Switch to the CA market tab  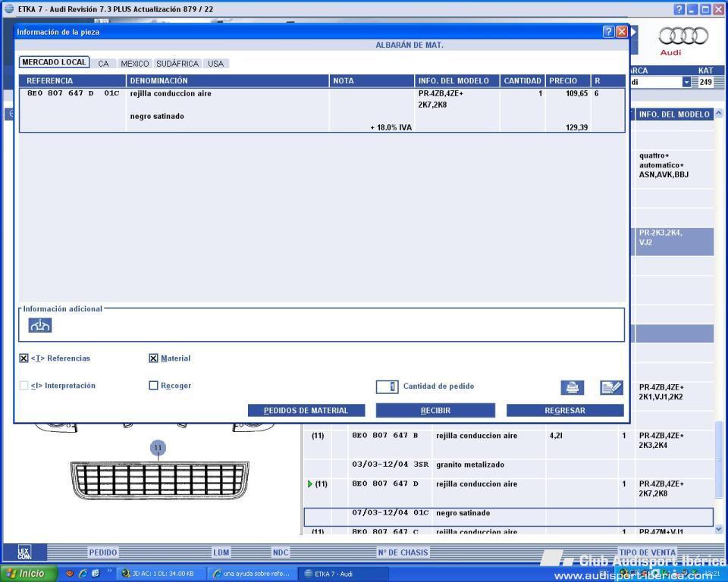click(103, 64)
